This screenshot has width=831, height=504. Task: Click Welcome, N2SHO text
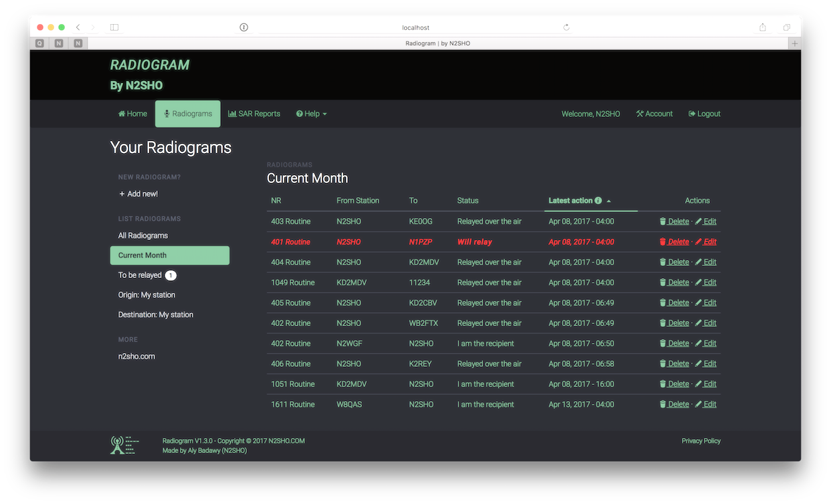coord(591,114)
